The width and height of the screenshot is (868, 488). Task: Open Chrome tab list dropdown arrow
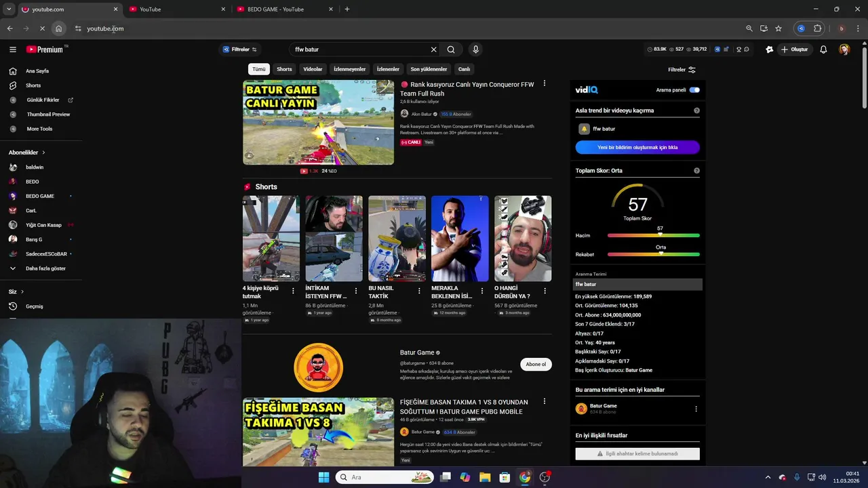(x=9, y=9)
